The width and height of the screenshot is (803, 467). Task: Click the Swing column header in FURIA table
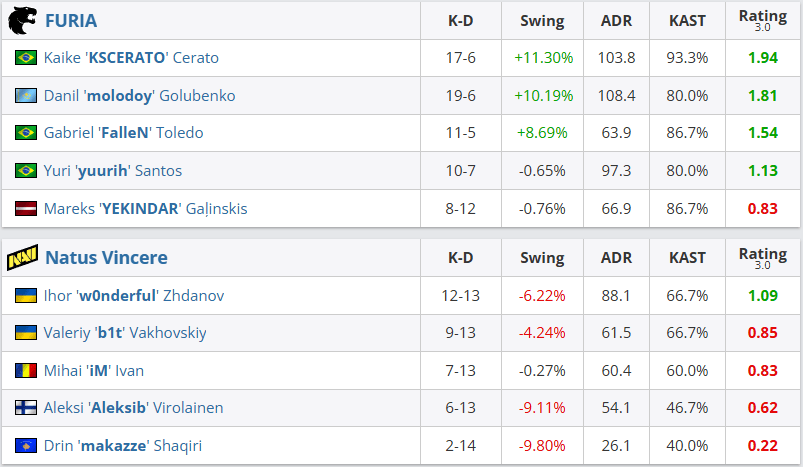tap(542, 20)
